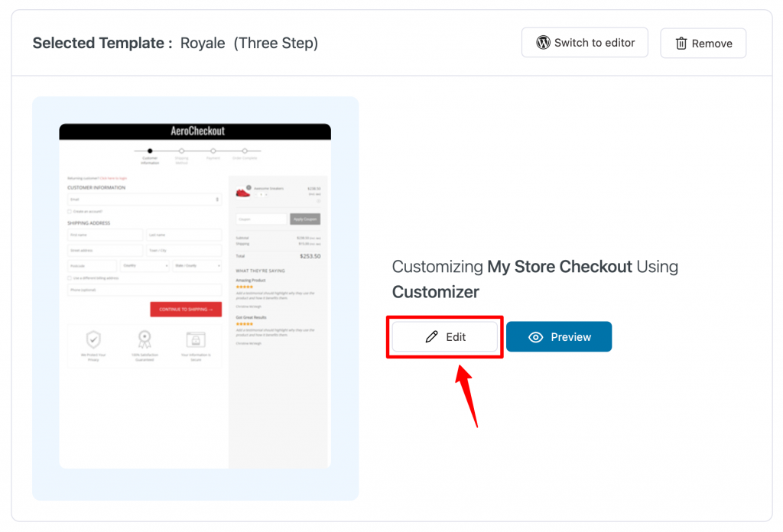The height and width of the screenshot is (532, 783).
Task: Click Apply Coupon button in thumbnail
Action: point(305,219)
